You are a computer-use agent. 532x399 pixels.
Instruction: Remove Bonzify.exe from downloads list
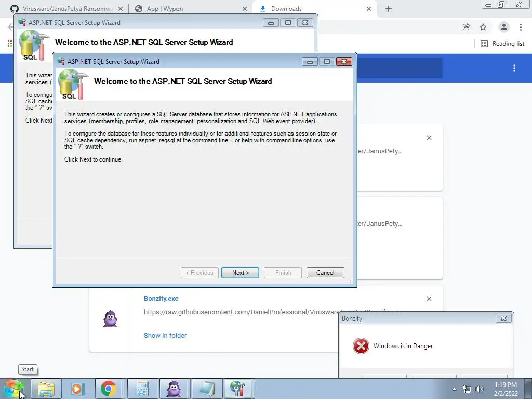point(429,299)
